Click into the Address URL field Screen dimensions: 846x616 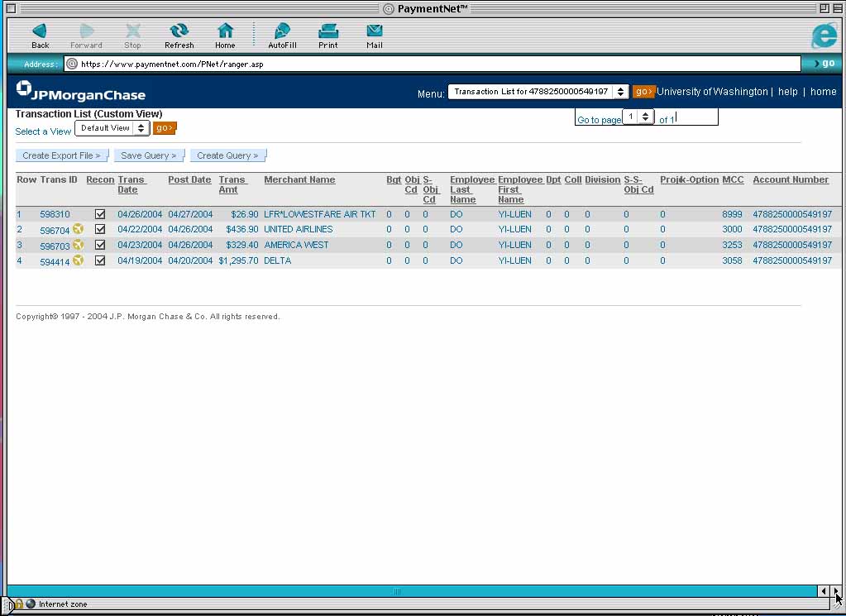(432, 64)
